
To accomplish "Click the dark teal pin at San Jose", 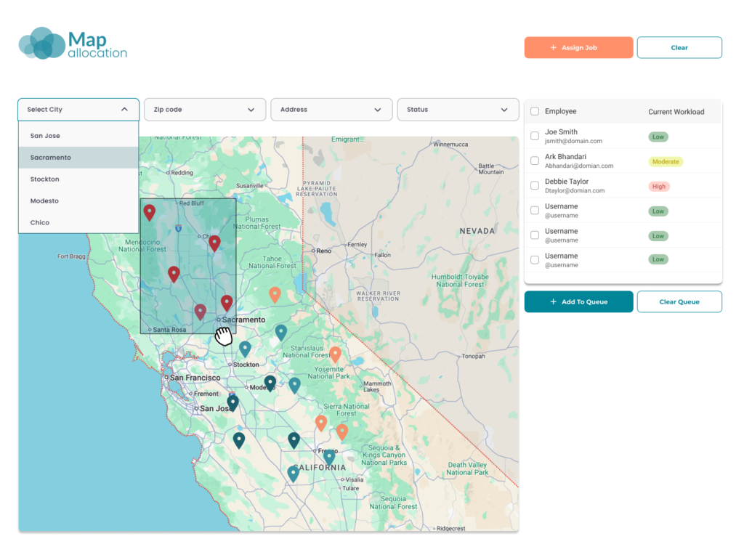I will [x=232, y=400].
